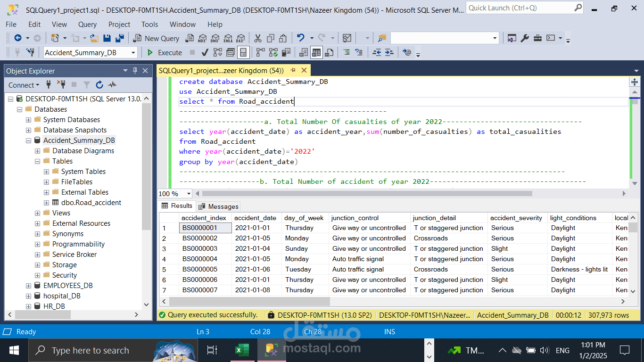Select the BS0000004 accident index cell

pos(205,259)
